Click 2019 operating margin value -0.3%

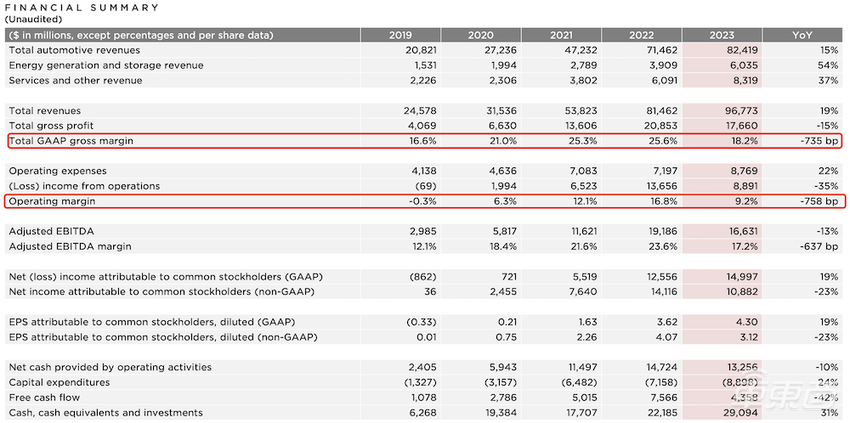[x=422, y=201]
